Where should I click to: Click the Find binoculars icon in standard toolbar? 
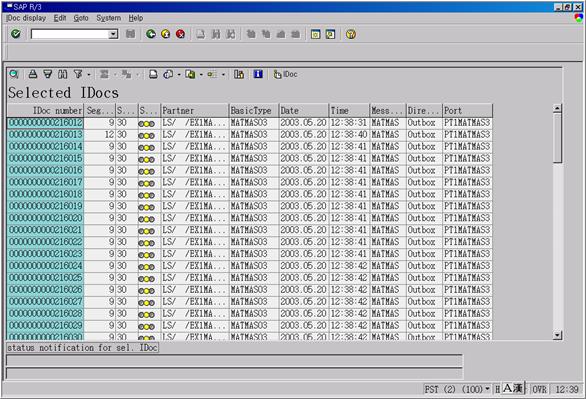[216, 34]
